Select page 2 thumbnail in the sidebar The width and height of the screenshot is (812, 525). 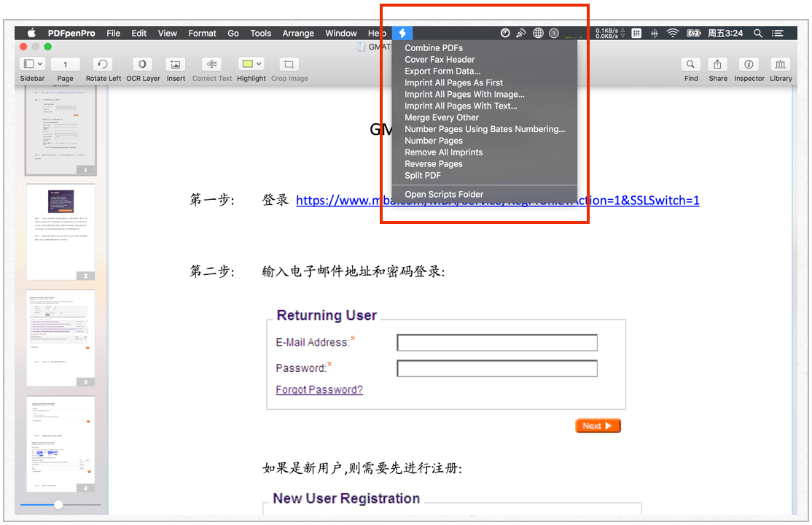(60, 232)
